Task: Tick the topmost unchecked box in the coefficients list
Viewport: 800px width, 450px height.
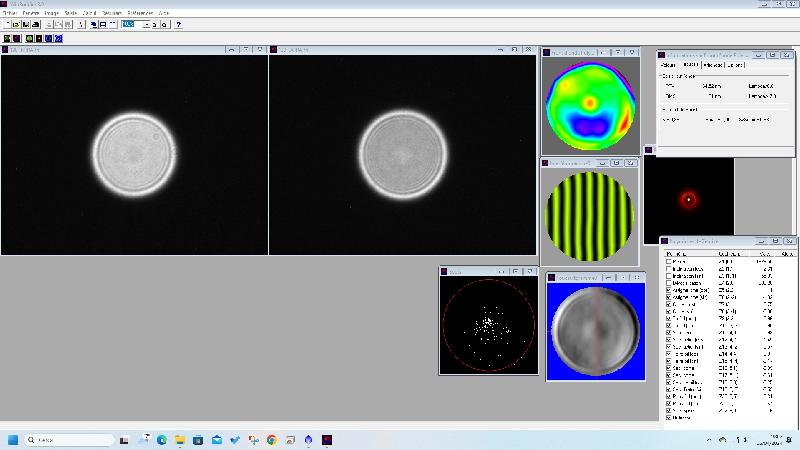Action: pyautogui.click(x=669, y=262)
